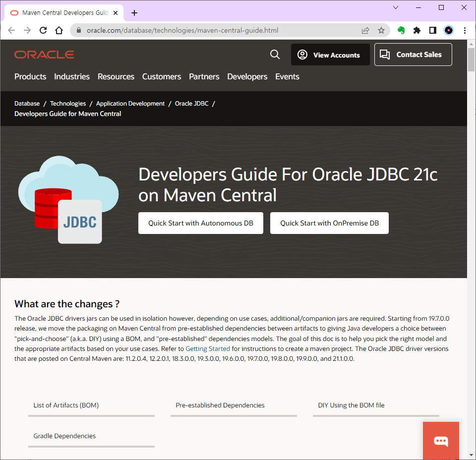Close the Maven Central Developers Guide tab
The width and height of the screenshot is (476, 460).
point(116,13)
